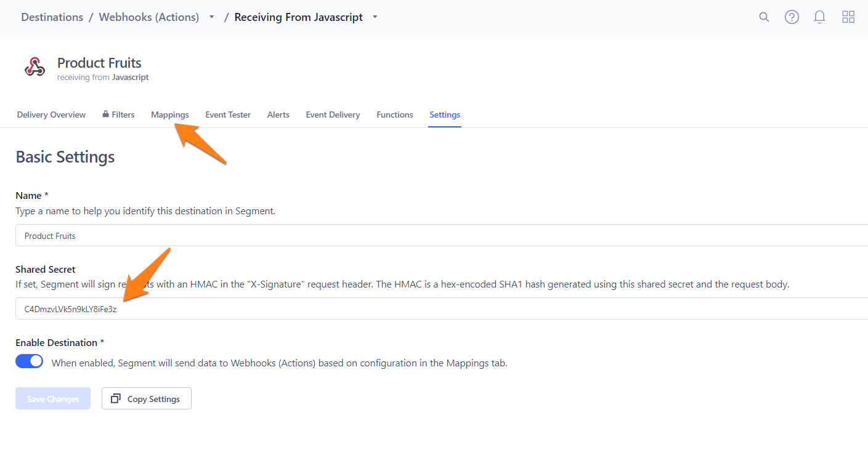Click the help question mark icon
Image resolution: width=868 pixels, height=455 pixels.
[792, 17]
